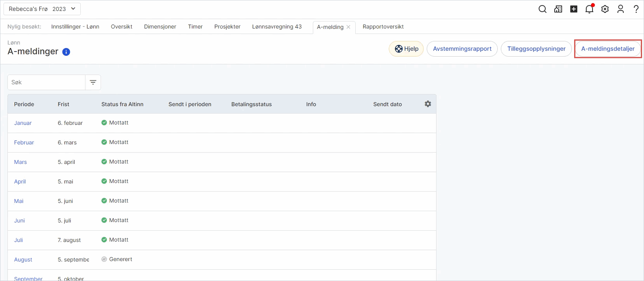Open Tilleggsopplysninger
The image size is (644, 281).
pos(536,49)
